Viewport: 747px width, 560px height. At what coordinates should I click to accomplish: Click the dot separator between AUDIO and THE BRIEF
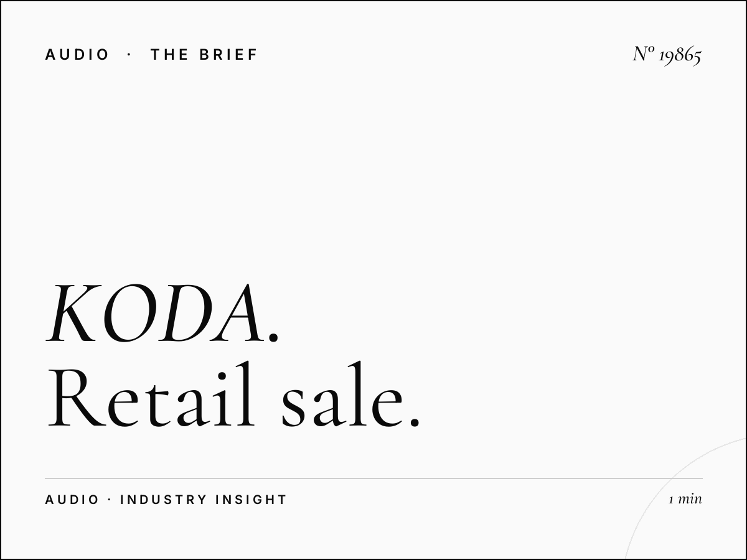(x=129, y=55)
